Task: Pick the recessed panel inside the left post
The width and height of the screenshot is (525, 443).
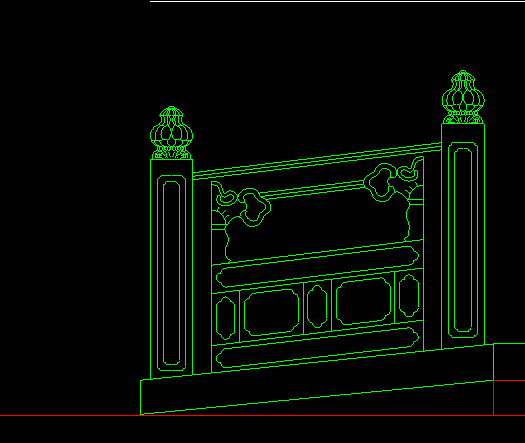Action: point(171,273)
